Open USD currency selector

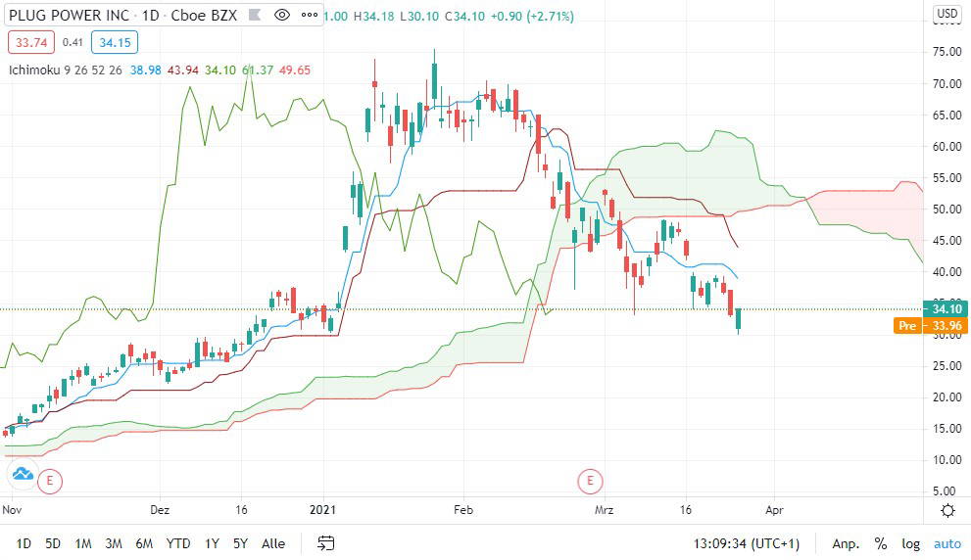pyautogui.click(x=947, y=13)
